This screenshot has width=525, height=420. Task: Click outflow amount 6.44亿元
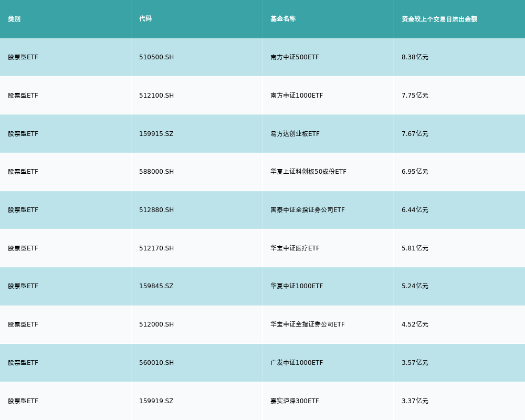click(415, 210)
